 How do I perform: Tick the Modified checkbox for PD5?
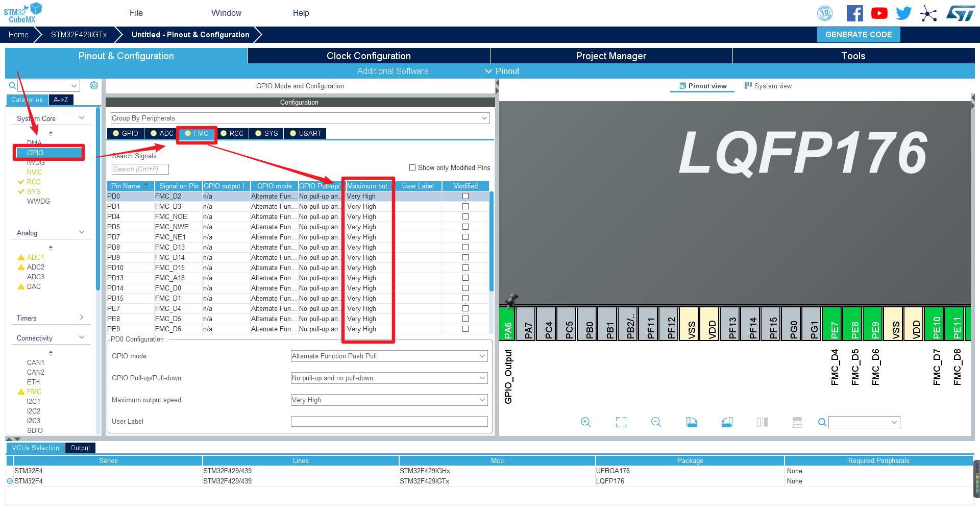(x=465, y=227)
